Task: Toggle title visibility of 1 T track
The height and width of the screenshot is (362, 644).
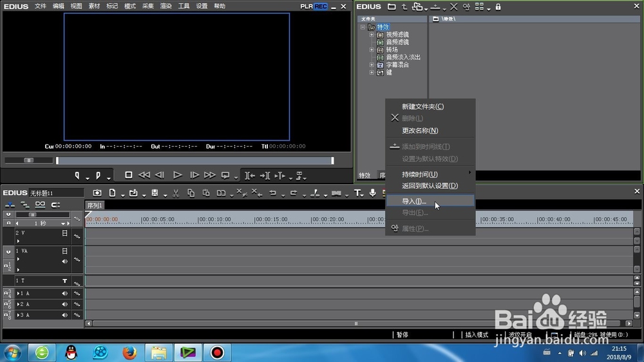Action: pyautogui.click(x=64, y=281)
